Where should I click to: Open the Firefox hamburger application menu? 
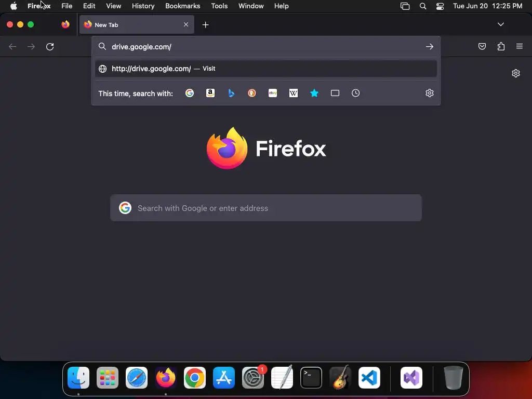click(x=520, y=46)
